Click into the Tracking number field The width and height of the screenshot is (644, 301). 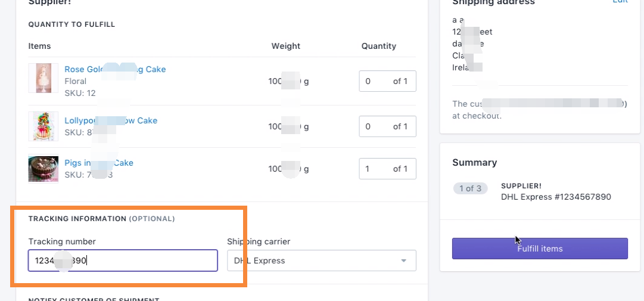[x=123, y=260]
